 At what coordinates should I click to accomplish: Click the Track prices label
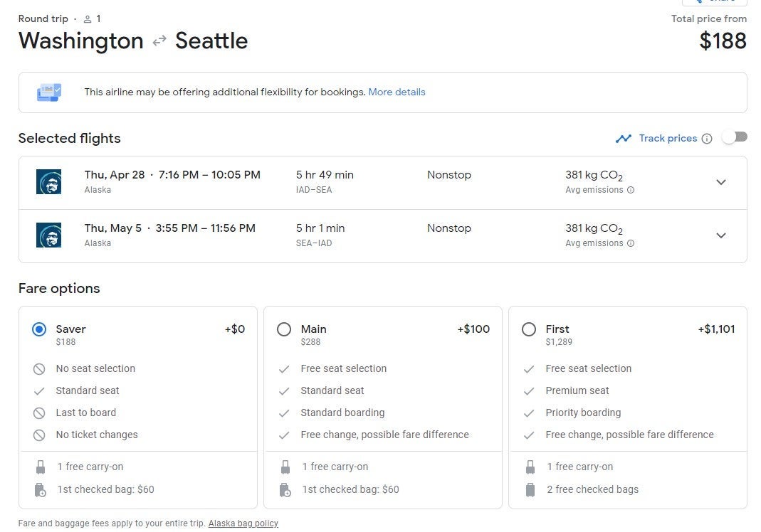click(x=668, y=139)
